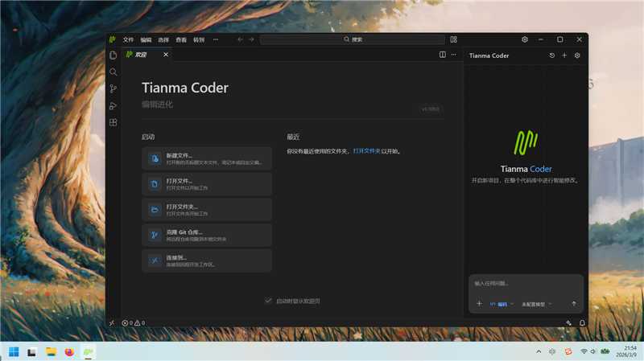This screenshot has height=361, width=644.
Task: Click the AI status icon next to the bell
Action: tap(569, 323)
